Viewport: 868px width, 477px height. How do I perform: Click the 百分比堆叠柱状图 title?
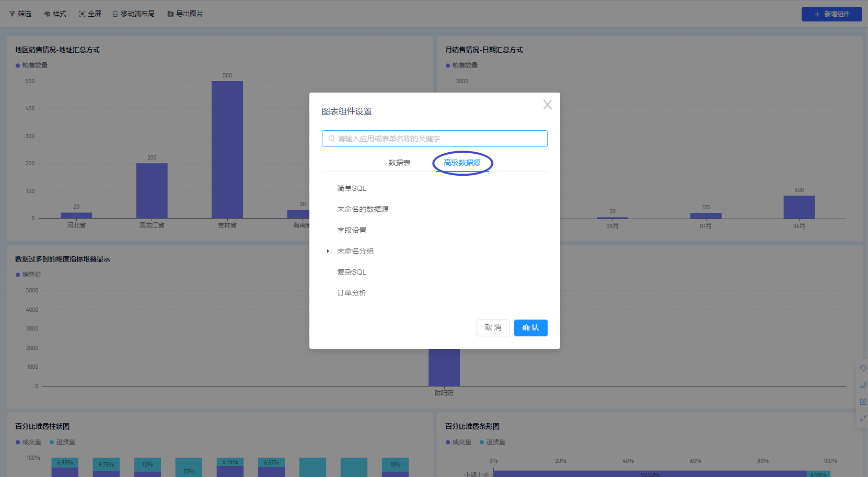point(42,426)
